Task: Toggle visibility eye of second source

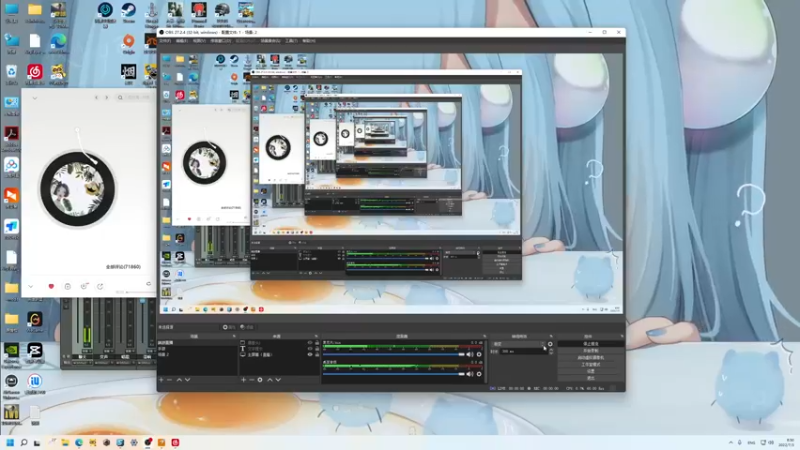Action: [310, 348]
